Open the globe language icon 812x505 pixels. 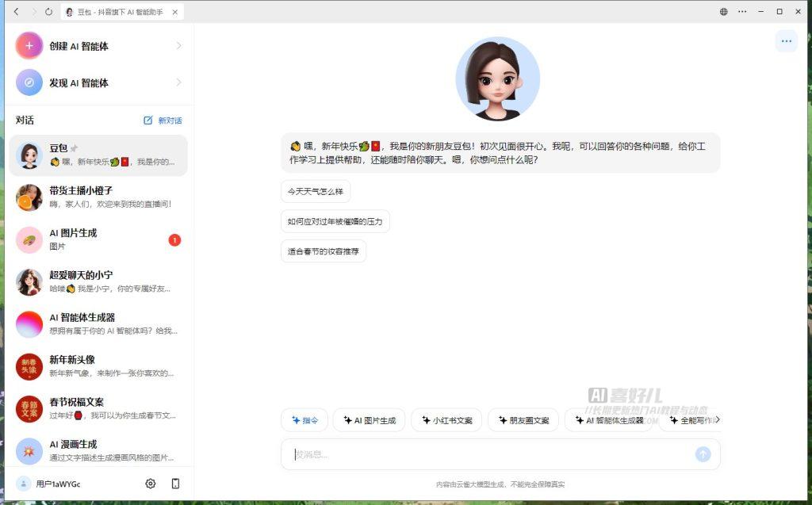tap(723, 11)
